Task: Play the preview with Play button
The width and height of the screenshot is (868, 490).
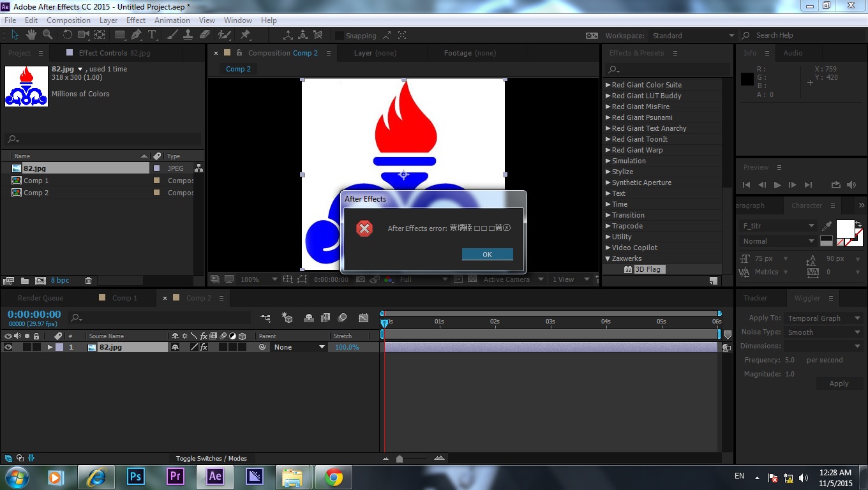Action: [777, 185]
